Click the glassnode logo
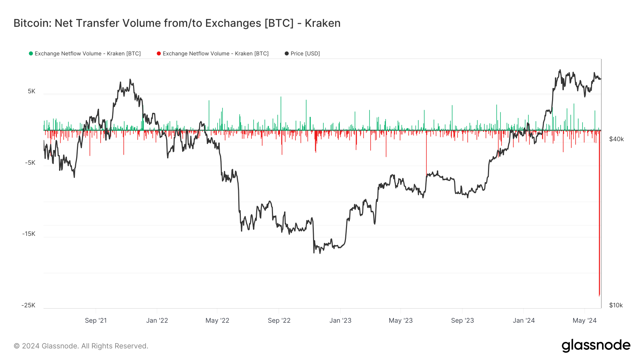Viewport: 644px width, 362px height. (x=596, y=346)
